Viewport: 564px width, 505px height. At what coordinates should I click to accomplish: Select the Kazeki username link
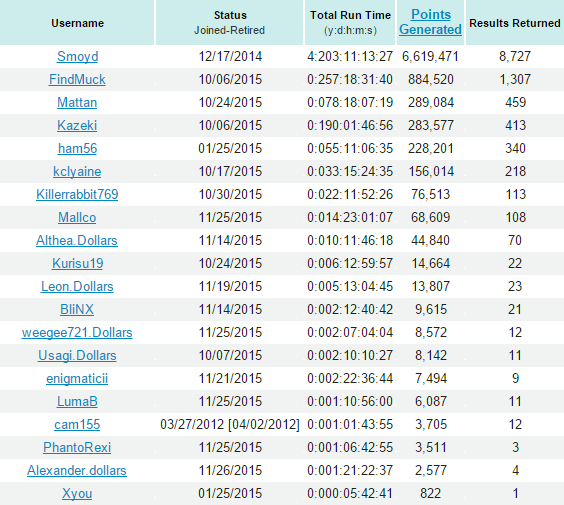click(77, 126)
